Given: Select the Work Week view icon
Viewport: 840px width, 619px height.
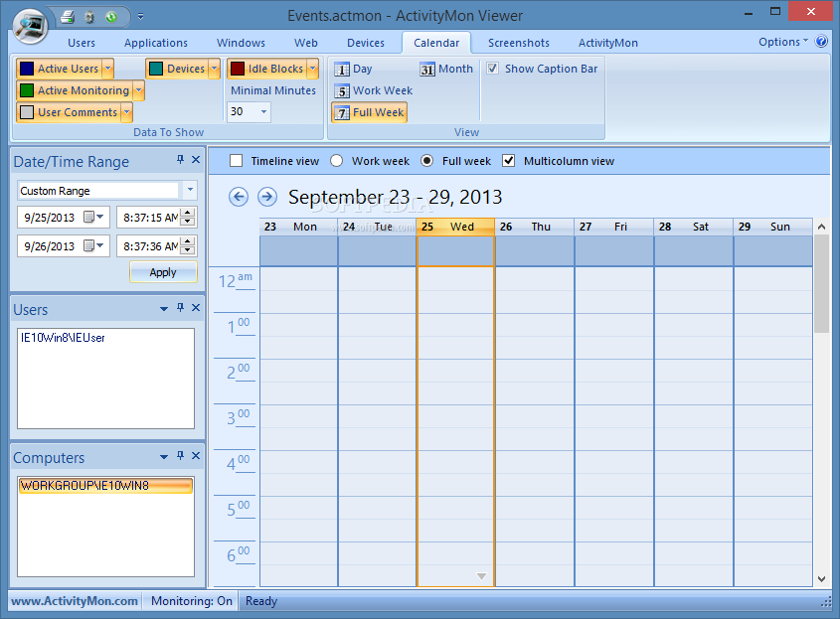Looking at the screenshot, I should tap(342, 91).
